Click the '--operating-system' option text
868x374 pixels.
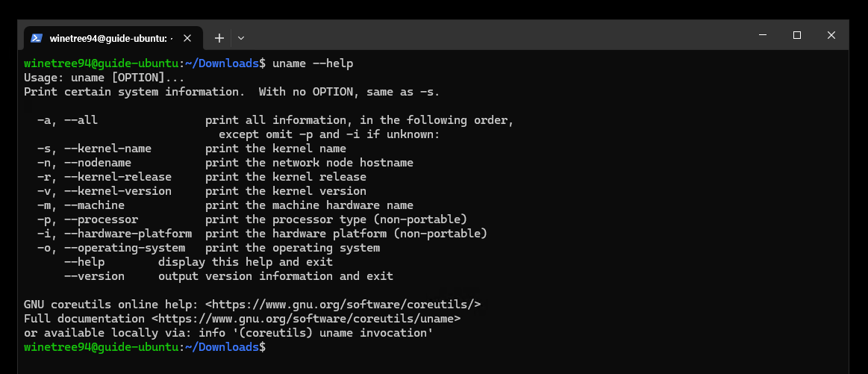pyautogui.click(x=125, y=248)
